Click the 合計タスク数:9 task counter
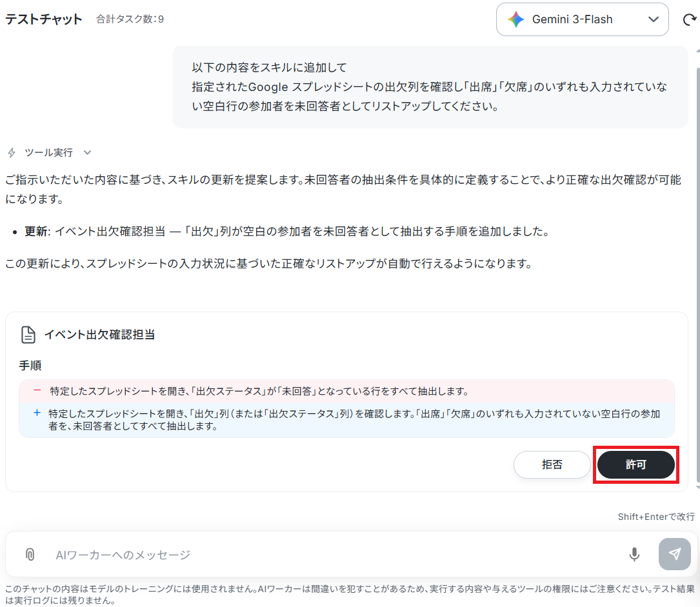 [x=130, y=19]
